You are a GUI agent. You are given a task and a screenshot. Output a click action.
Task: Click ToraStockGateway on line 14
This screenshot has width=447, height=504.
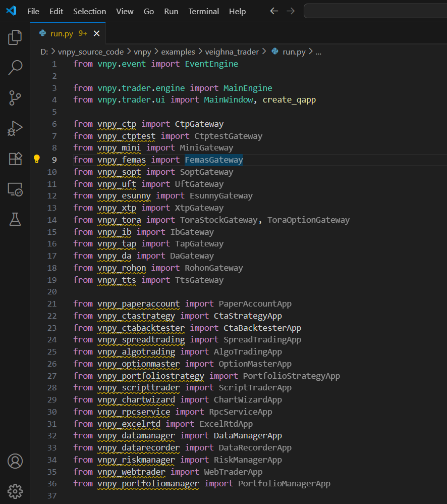(218, 220)
